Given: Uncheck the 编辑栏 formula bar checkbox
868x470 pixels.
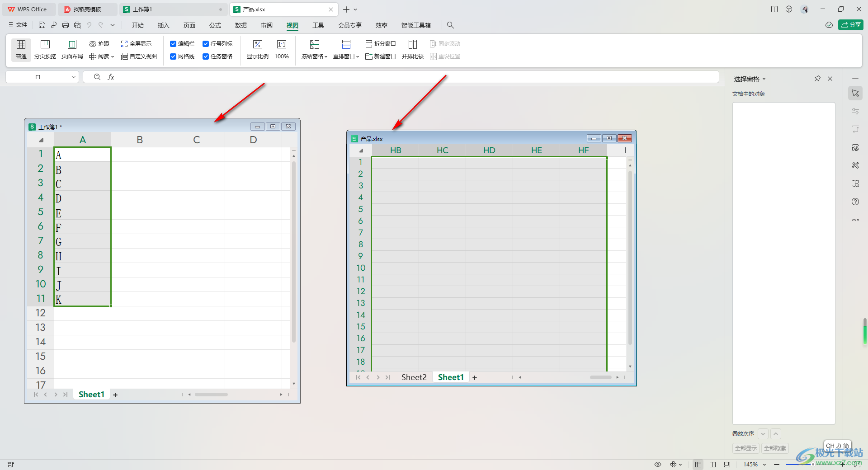Looking at the screenshot, I should click(x=173, y=44).
